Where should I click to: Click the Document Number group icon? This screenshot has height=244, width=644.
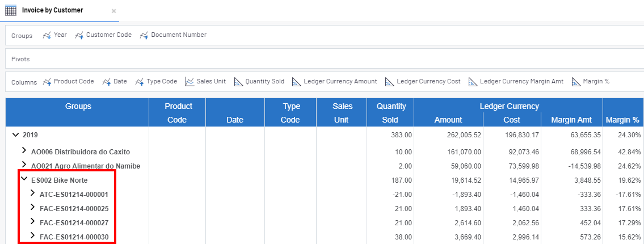click(x=144, y=35)
